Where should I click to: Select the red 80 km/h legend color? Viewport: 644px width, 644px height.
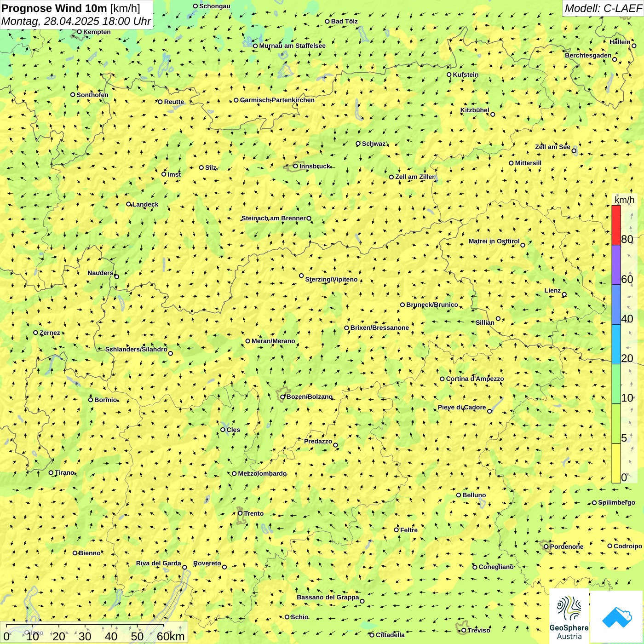(x=616, y=225)
